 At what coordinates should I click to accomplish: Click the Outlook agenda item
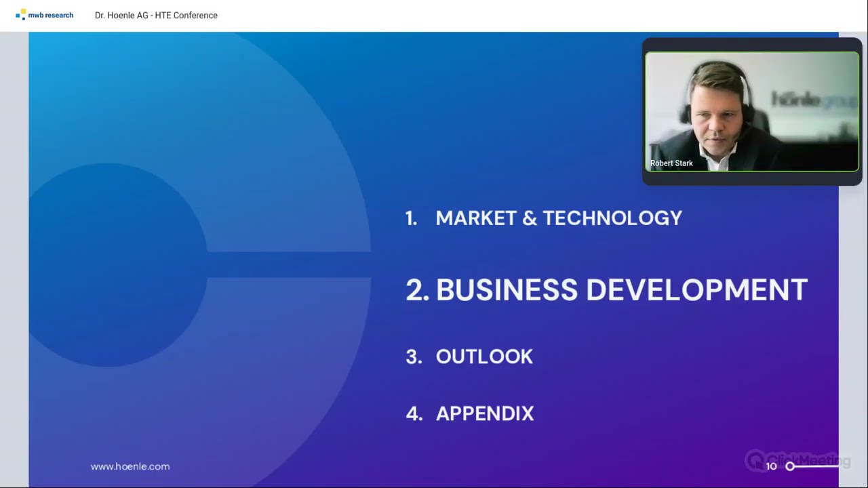469,357
